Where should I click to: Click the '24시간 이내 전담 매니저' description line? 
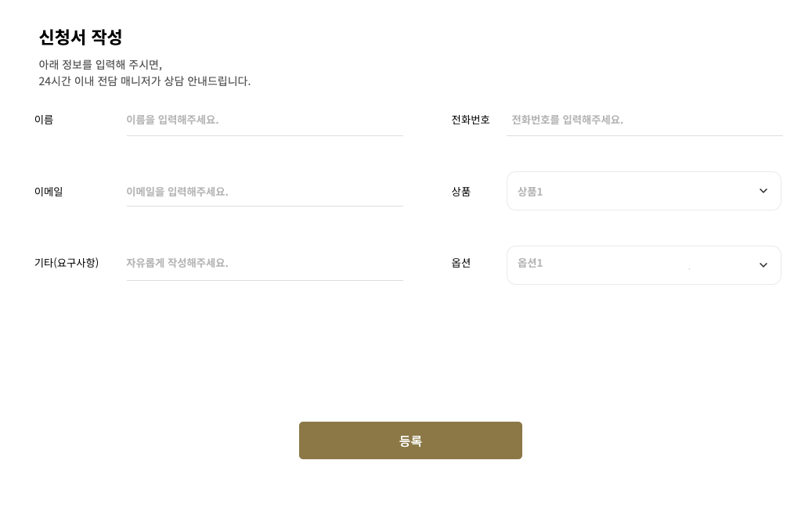pyautogui.click(x=144, y=81)
